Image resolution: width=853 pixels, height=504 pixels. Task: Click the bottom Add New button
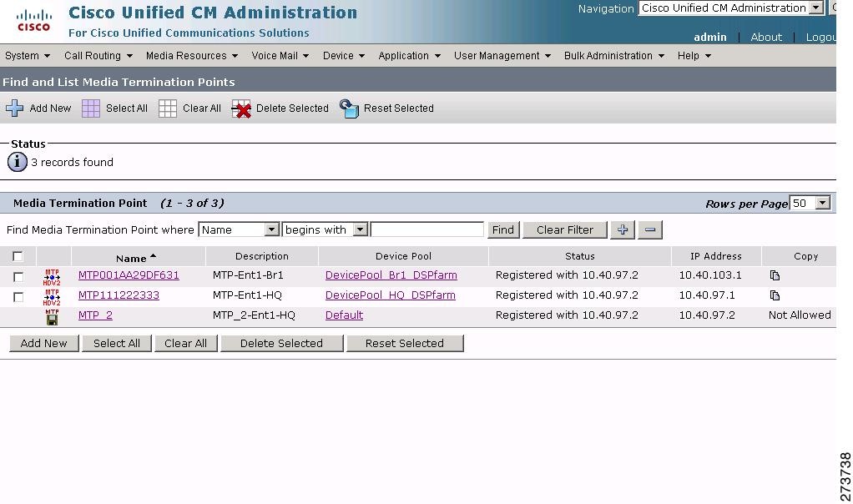43,344
